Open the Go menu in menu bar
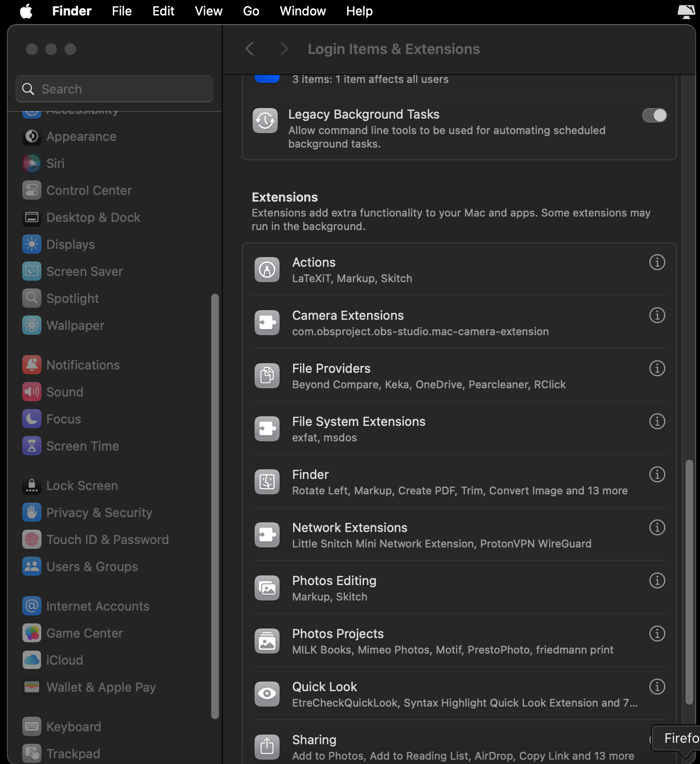 click(x=251, y=11)
